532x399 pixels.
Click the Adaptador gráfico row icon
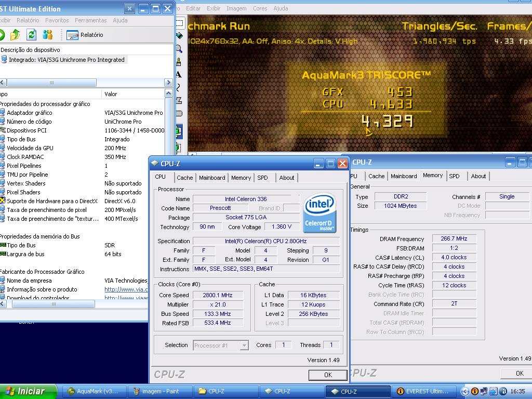pyautogui.click(x=3, y=113)
